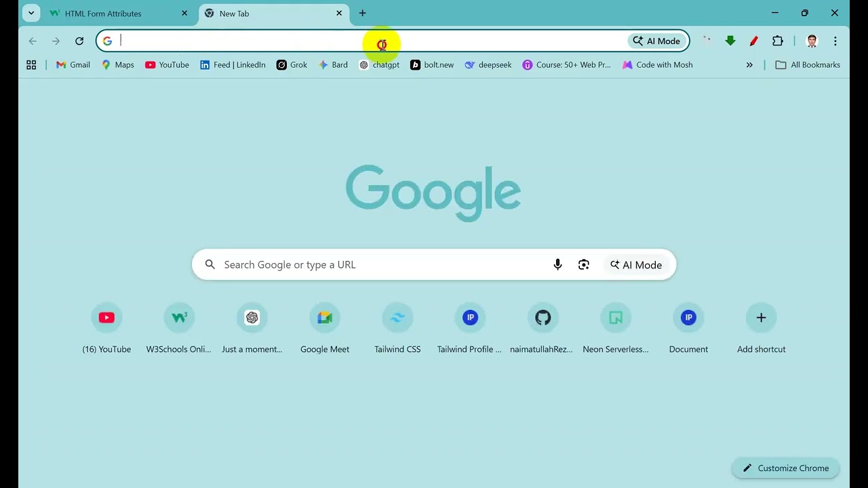Open the Google Meet shortcut
Viewport: 868px width, 488px height.
click(325, 329)
